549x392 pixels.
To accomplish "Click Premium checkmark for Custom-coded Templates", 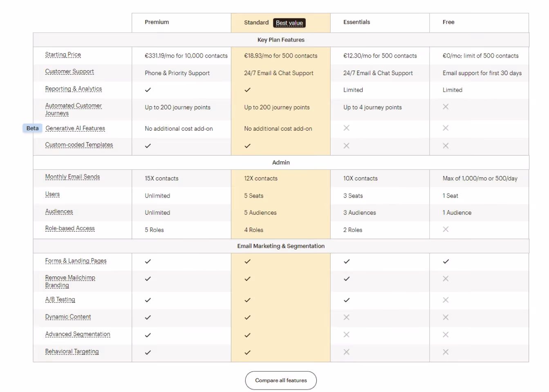I will [x=148, y=146].
